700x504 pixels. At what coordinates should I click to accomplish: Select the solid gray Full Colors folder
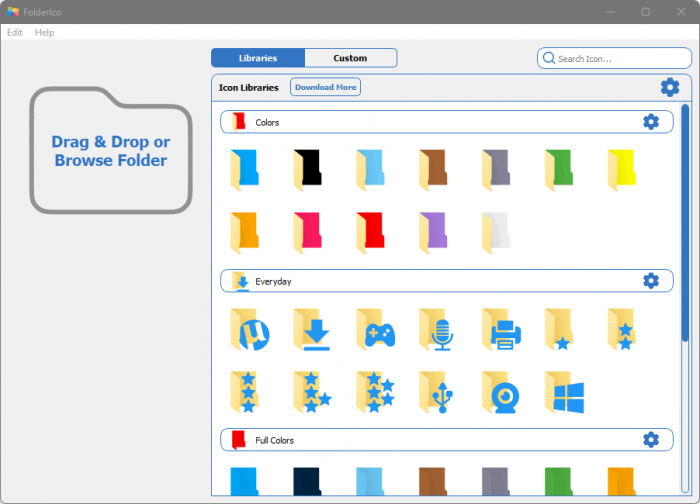496,481
